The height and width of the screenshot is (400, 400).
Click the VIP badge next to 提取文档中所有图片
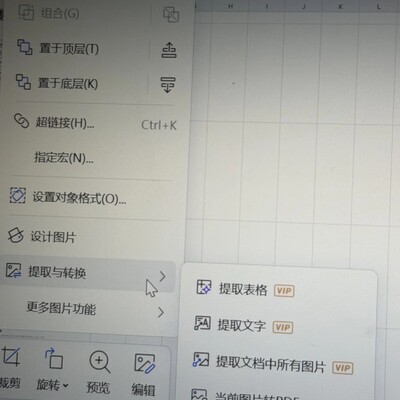point(343,368)
